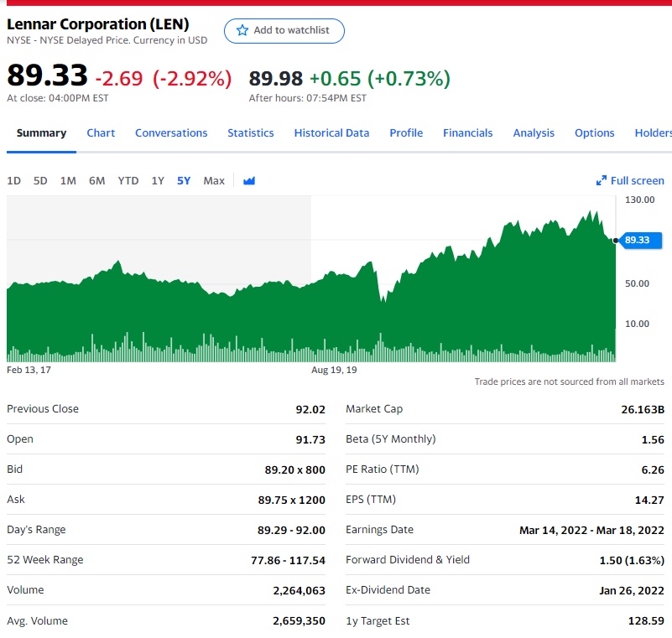Click the after-hours price 89.98
The height and width of the screenshot is (638, 672).
275,78
